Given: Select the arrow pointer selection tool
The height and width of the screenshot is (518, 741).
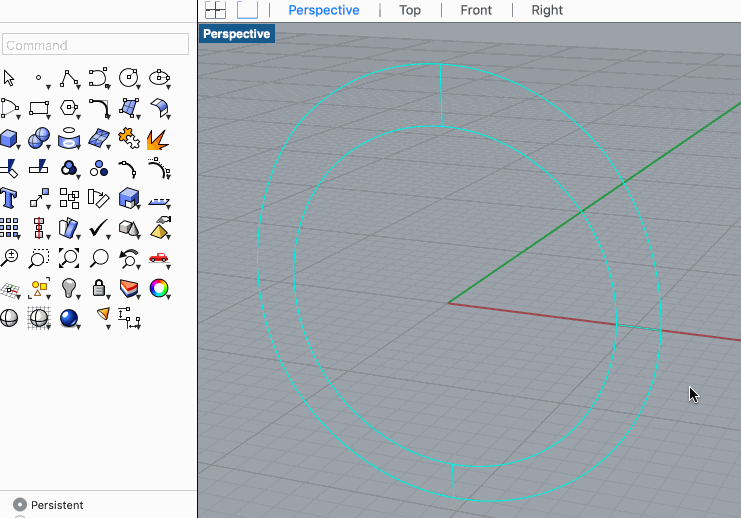Looking at the screenshot, I should tap(9, 78).
